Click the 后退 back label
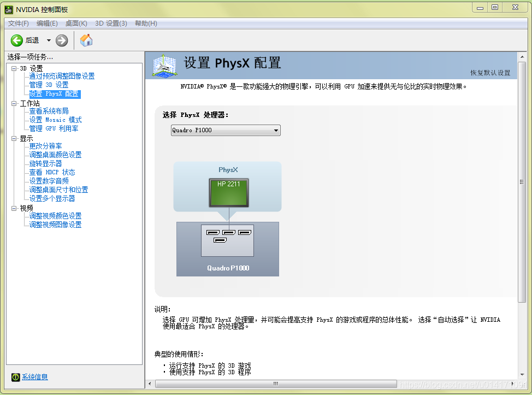Screen dimensions: 532x395 [32, 40]
